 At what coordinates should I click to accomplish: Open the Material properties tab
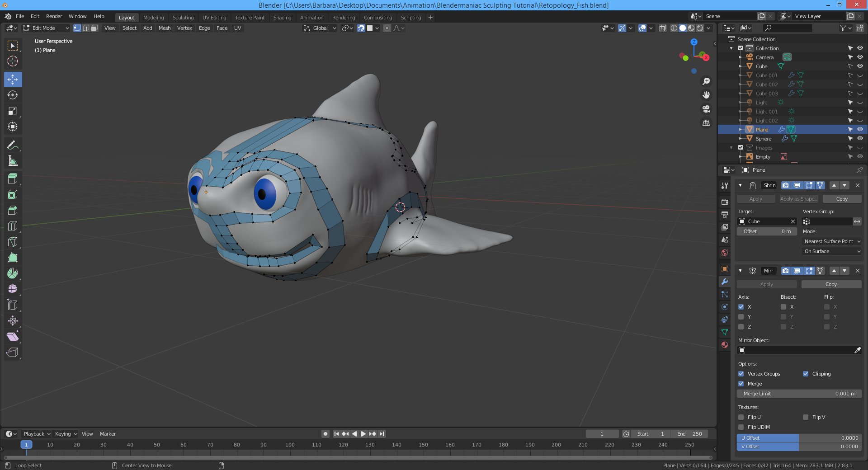[x=725, y=345]
